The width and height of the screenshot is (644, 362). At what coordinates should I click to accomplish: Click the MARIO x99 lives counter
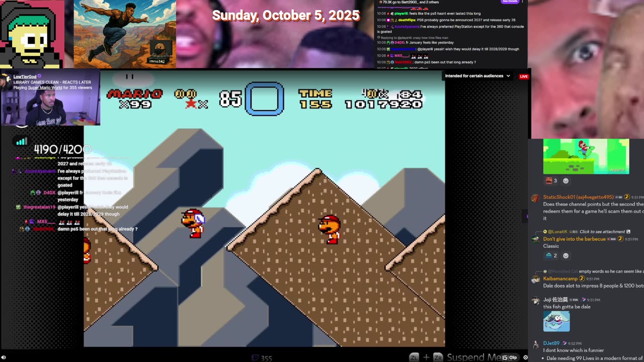point(134,99)
